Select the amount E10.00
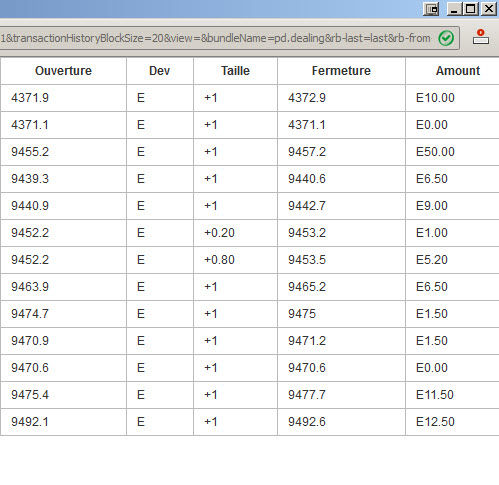 coord(435,98)
